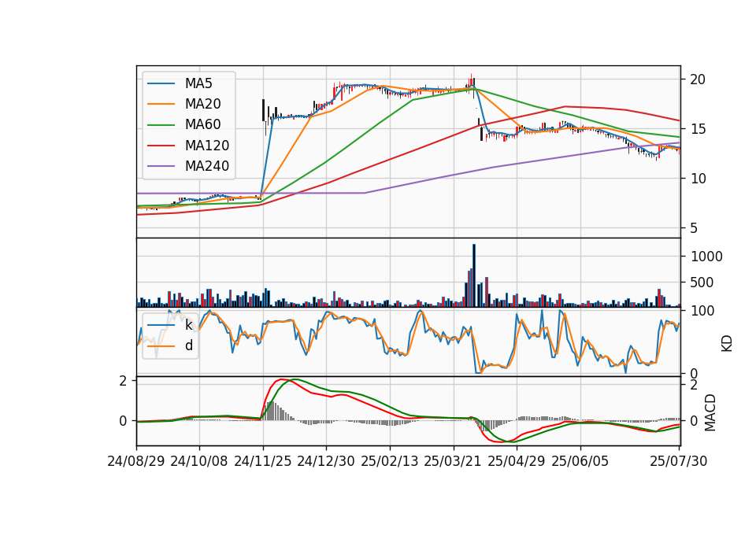Viewport: 756px width, 543px height.
Task: Click the 25/06/05 date tick label
Action: pyautogui.click(x=580, y=462)
